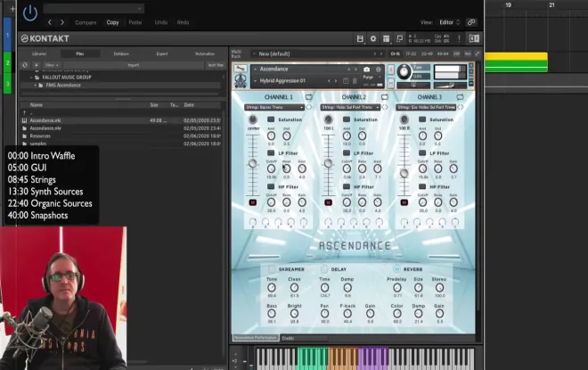Switch to the Libraries tab
The height and width of the screenshot is (370, 588).
(39, 54)
